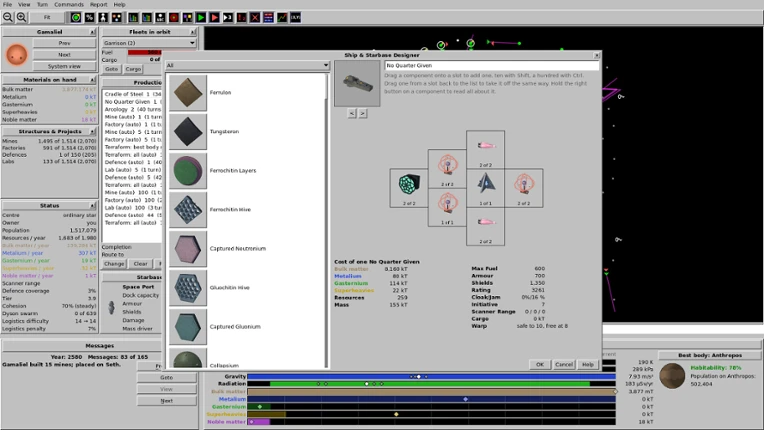Open the All component filter dropdown
This screenshot has width=764, height=430.
click(248, 65)
